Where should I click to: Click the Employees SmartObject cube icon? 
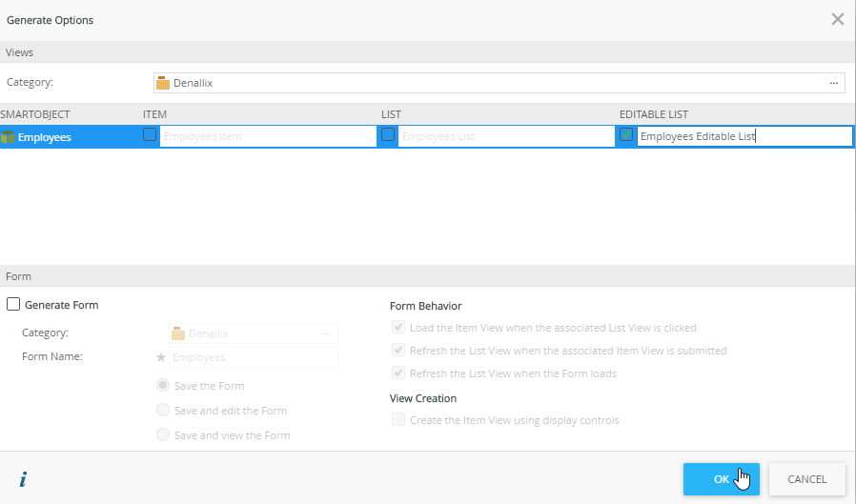pos(9,137)
